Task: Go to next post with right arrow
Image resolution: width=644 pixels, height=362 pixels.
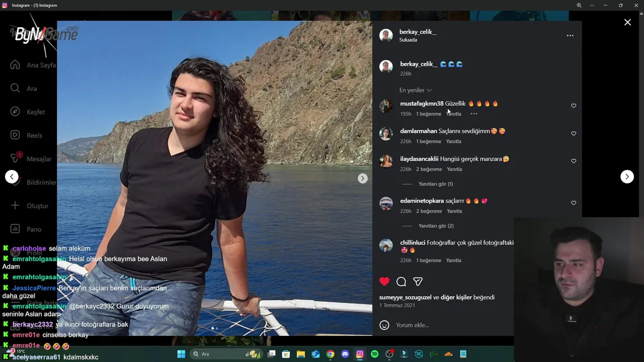Action: point(627,176)
